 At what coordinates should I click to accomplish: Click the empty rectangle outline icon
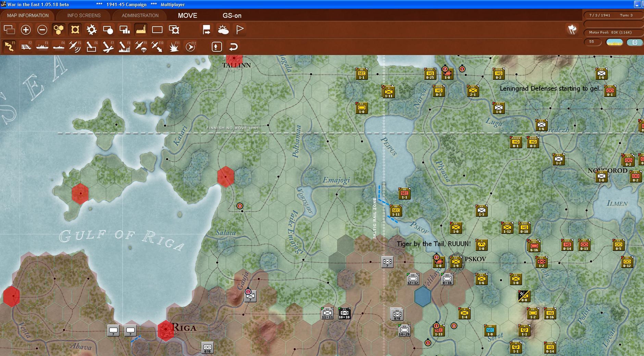(157, 30)
